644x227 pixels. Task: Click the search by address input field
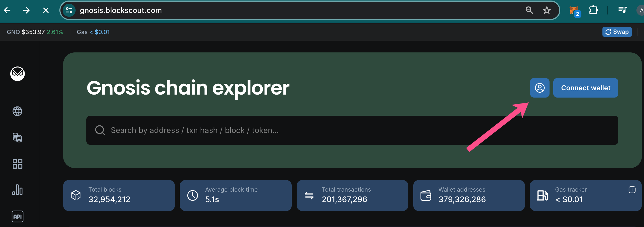[x=352, y=130]
